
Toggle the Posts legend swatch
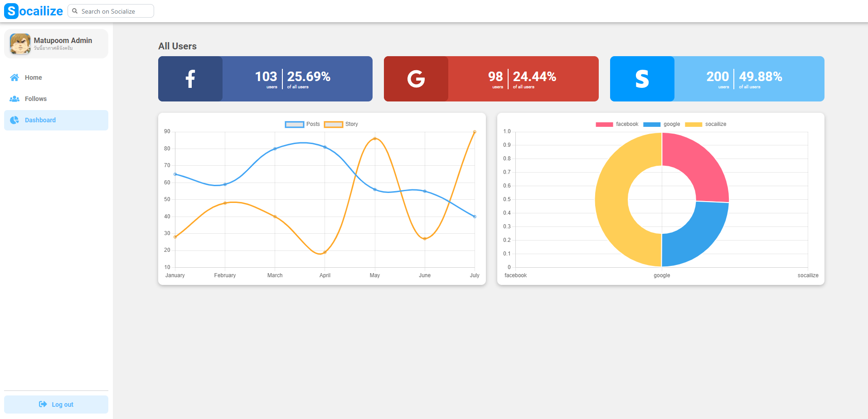pos(295,125)
